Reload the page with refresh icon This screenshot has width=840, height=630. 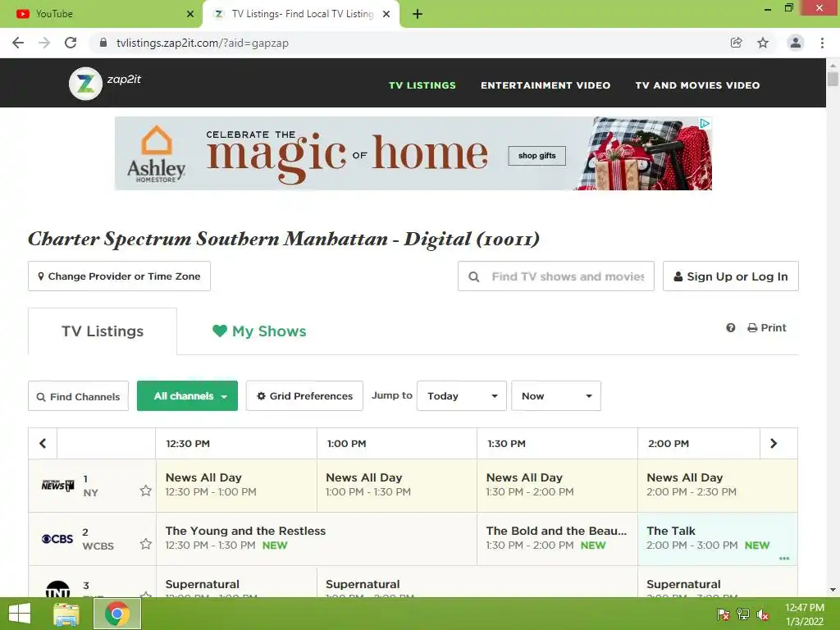coord(71,43)
